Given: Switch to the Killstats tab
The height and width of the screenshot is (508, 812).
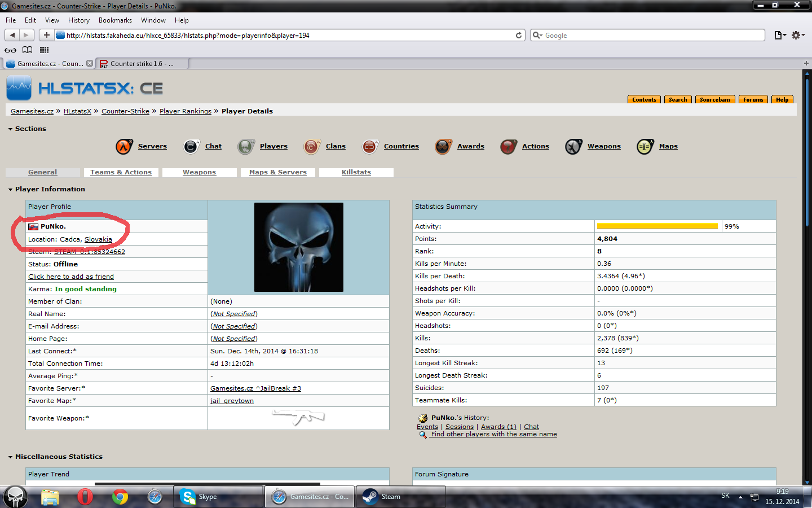Looking at the screenshot, I should (356, 172).
